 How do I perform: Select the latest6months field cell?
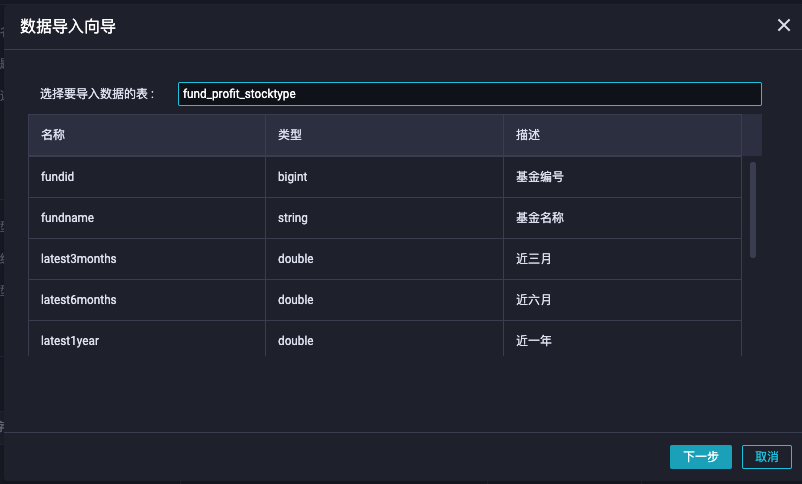pyautogui.click(x=147, y=300)
